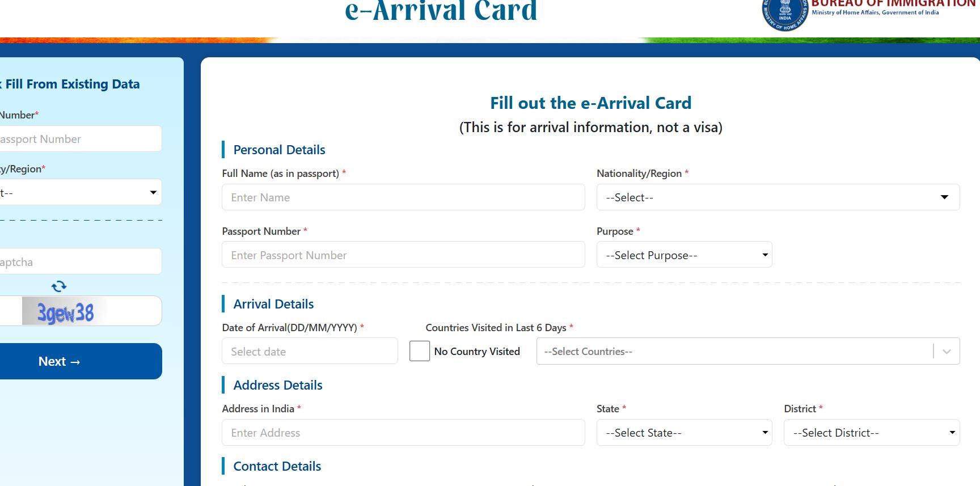Open the Nationality/Region dropdown in Personal Details
The height and width of the screenshot is (486, 980).
778,197
